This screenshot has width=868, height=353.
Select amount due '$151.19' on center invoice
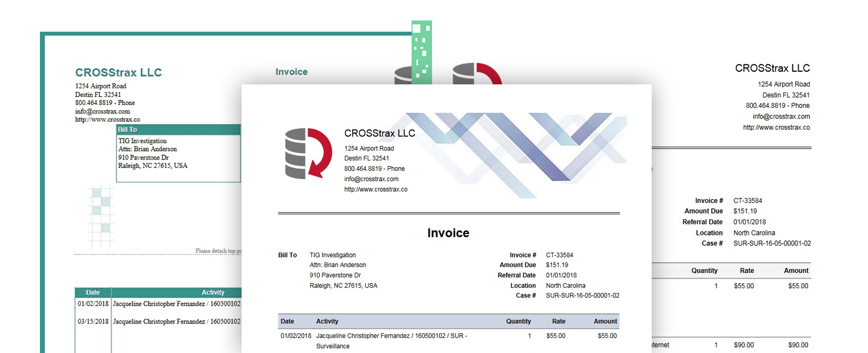(557, 265)
